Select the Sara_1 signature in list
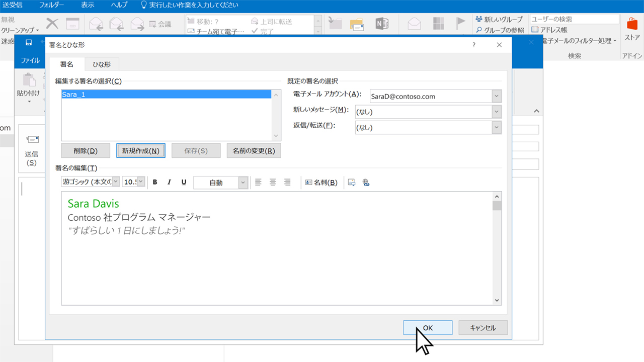644x362 pixels. (x=166, y=94)
